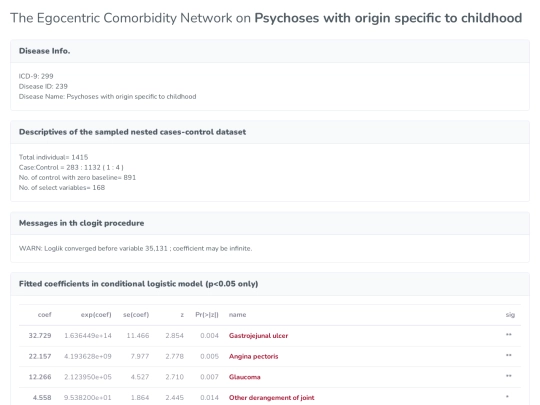Viewport: 540px width, 405px height.
Task: Click the z column header
Action: 182,315
